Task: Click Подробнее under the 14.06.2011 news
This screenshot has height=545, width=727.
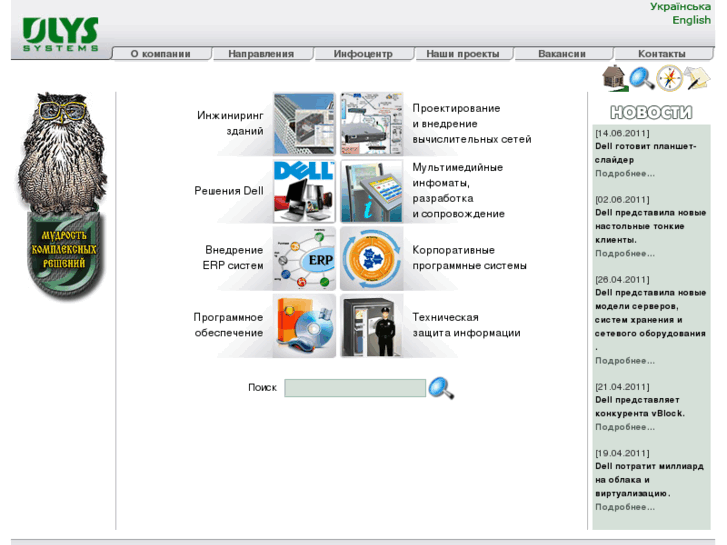Action: pyautogui.click(x=625, y=173)
